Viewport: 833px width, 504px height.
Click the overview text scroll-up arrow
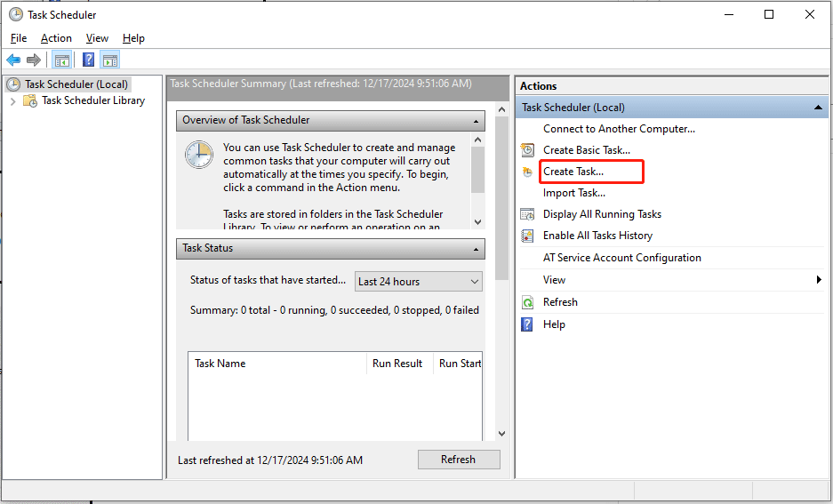pos(477,140)
